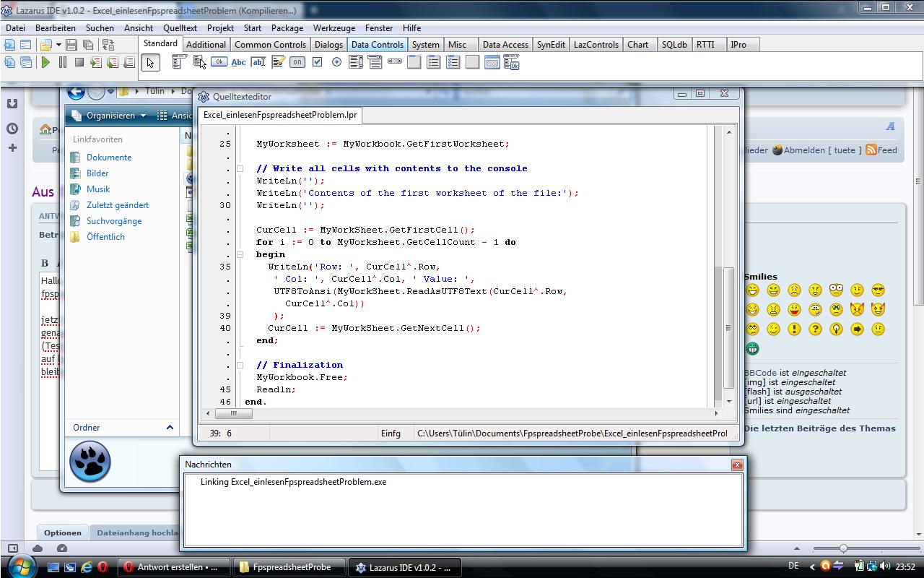Viewport: 924px width, 578px height.
Task: Select the TCheckGroup component icon
Action: tap(453, 63)
